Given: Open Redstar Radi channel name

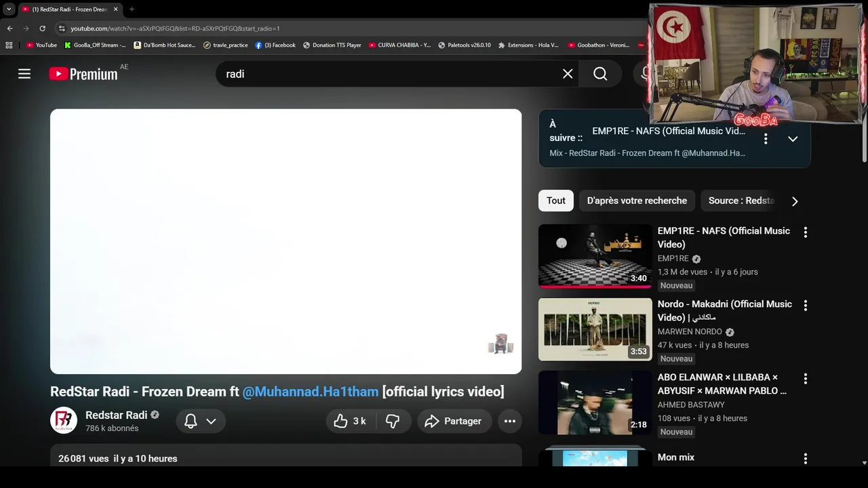Looking at the screenshot, I should click(116, 415).
